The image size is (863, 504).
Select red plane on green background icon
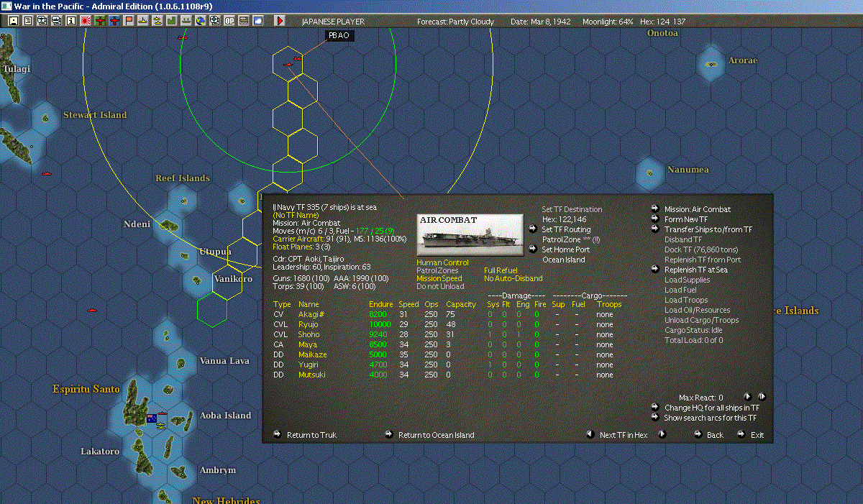(100, 21)
